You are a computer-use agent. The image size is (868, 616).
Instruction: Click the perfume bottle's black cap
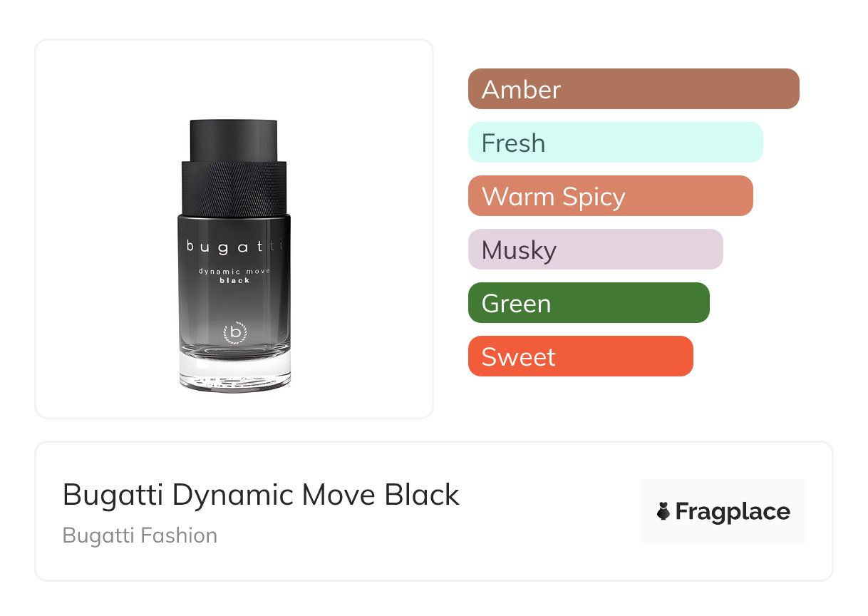[234, 140]
